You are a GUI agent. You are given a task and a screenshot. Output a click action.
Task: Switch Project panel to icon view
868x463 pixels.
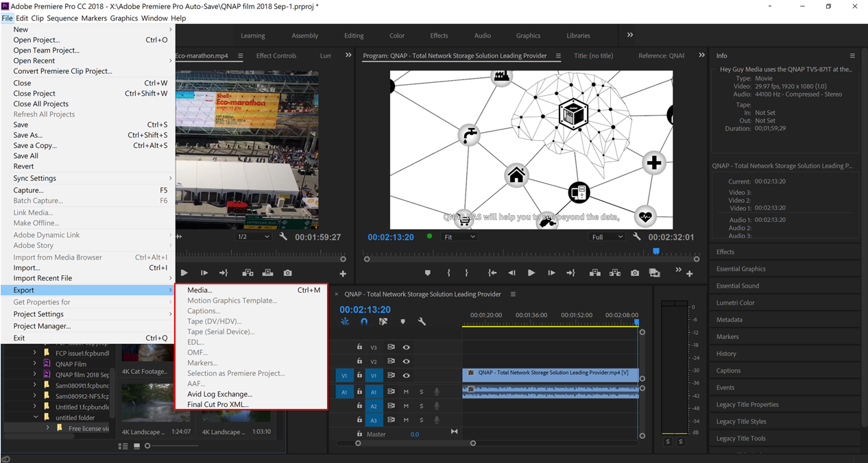point(136,446)
